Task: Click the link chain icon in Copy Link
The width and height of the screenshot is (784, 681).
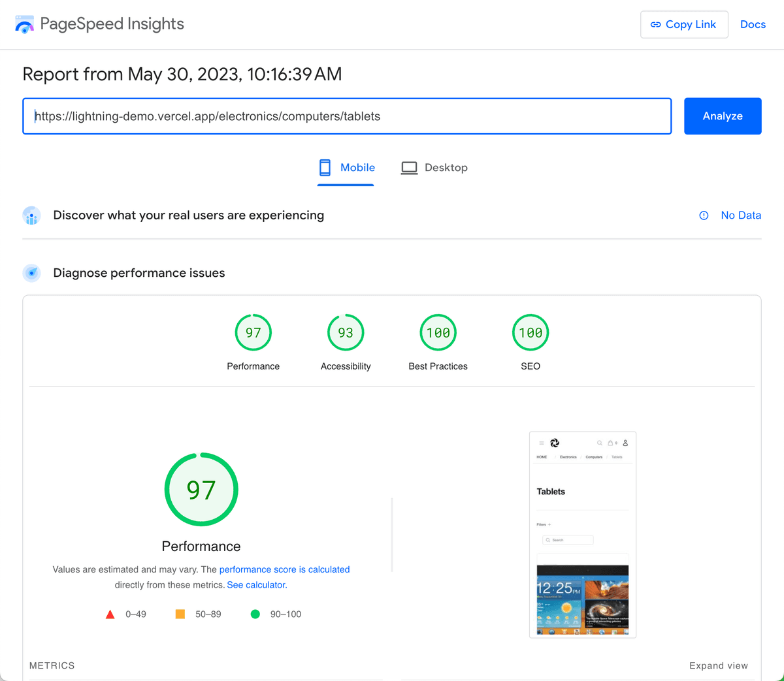Action: pyautogui.click(x=656, y=25)
